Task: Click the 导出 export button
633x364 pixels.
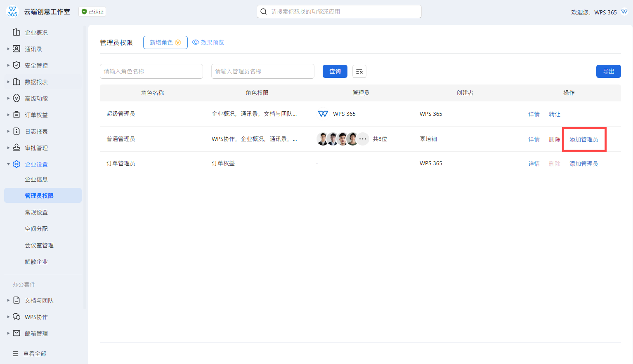Action: pos(608,71)
